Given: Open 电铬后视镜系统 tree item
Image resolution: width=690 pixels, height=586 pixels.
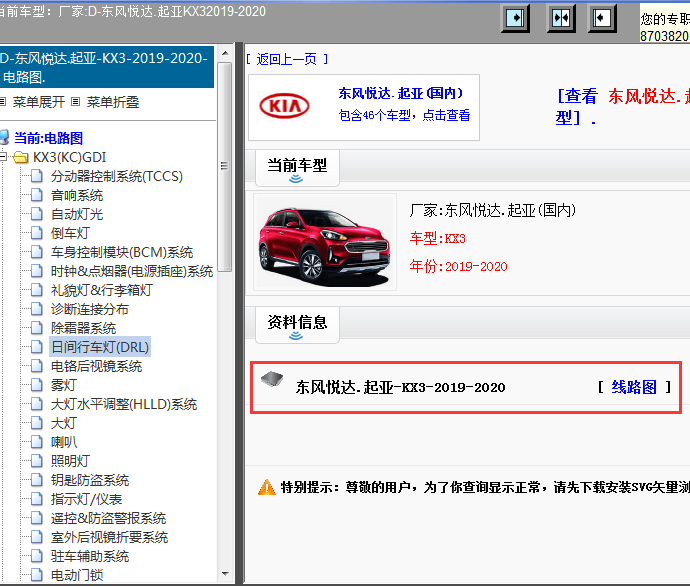Looking at the screenshot, I should pyautogui.click(x=96, y=366).
